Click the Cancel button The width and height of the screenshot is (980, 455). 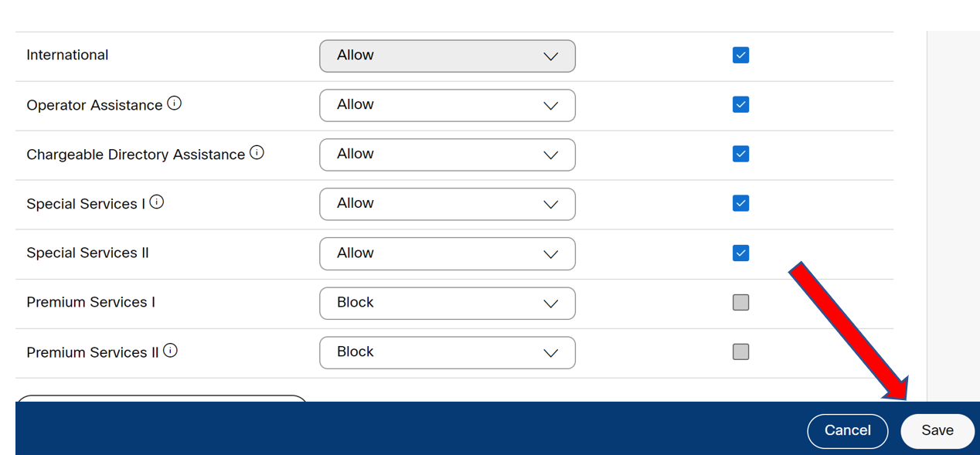pyautogui.click(x=848, y=430)
